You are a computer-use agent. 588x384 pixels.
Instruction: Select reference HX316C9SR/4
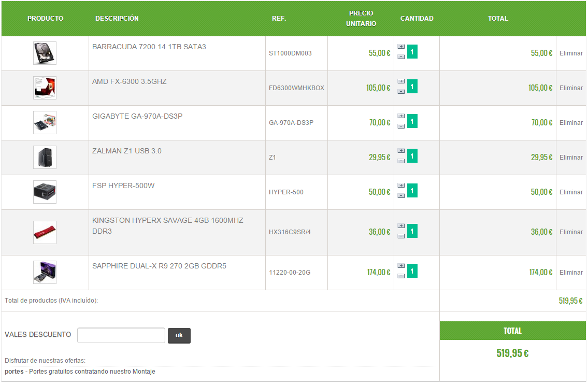(x=290, y=232)
